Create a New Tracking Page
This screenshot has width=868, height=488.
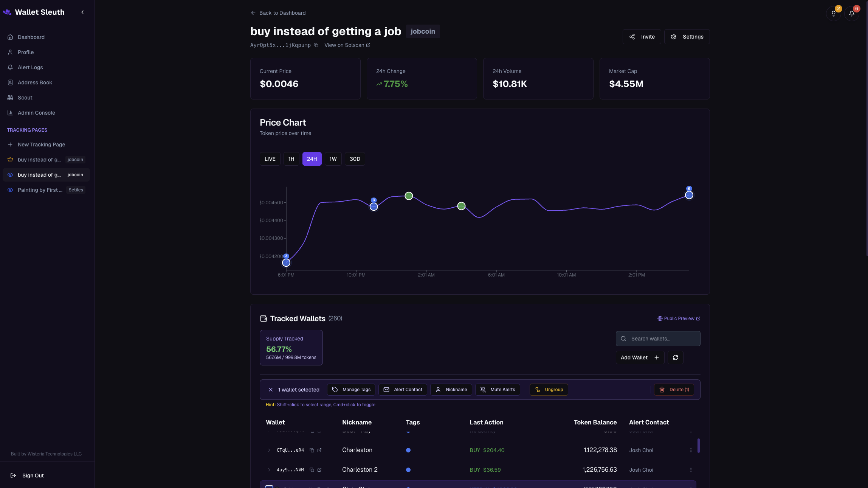coord(47,145)
